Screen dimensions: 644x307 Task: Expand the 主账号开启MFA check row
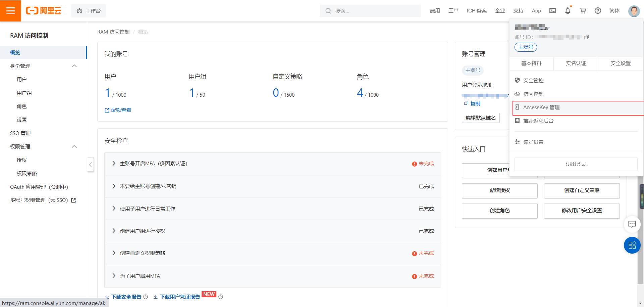114,164
